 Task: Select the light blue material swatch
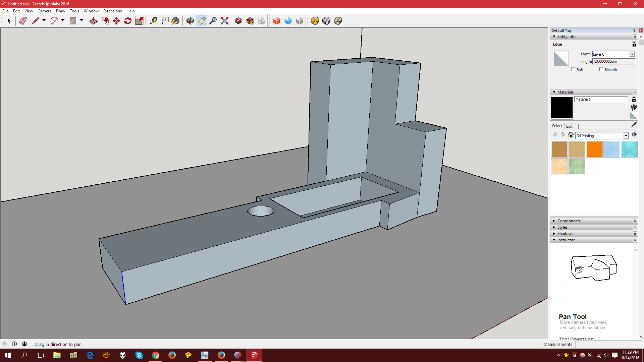point(612,149)
